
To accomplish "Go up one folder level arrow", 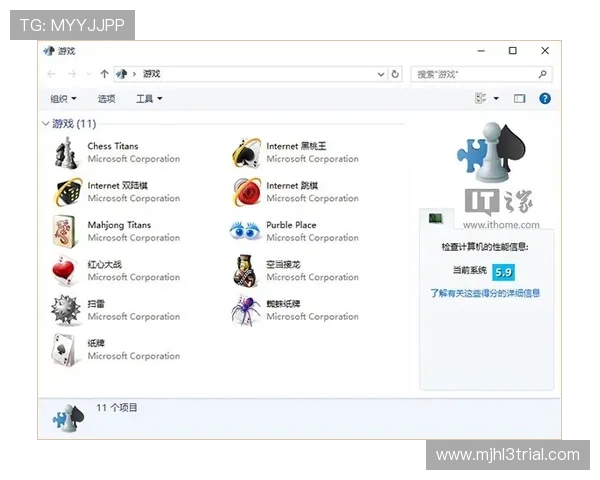I will pyautogui.click(x=104, y=74).
